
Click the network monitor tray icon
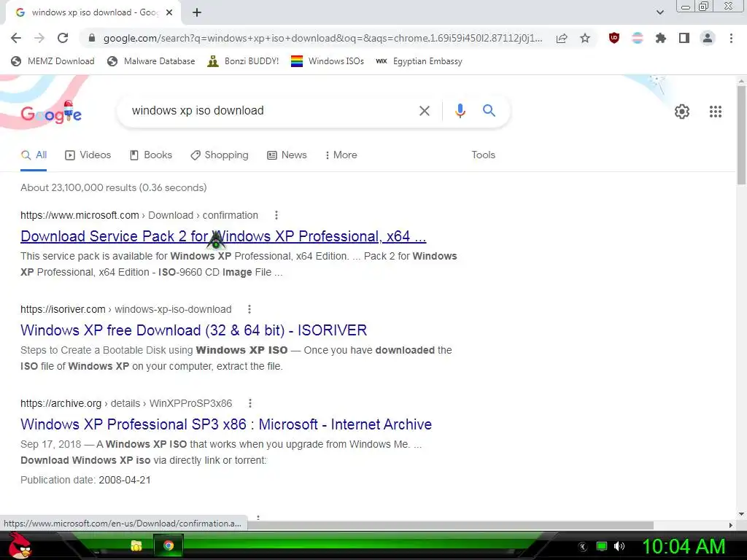602,546
